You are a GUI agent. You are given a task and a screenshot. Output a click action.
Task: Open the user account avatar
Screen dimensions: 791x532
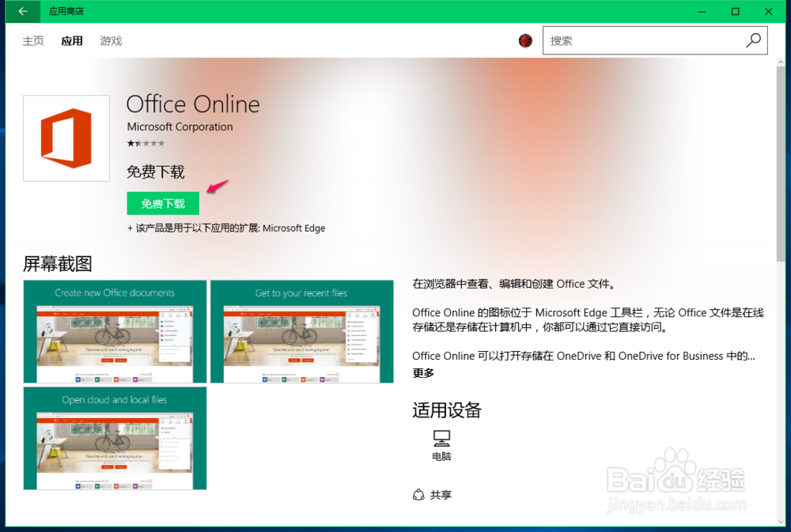click(x=525, y=40)
